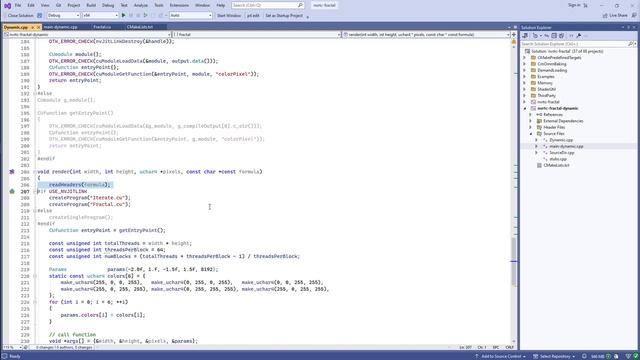Open the File menu
The width and height of the screenshot is (640, 360).
pos(18,5)
